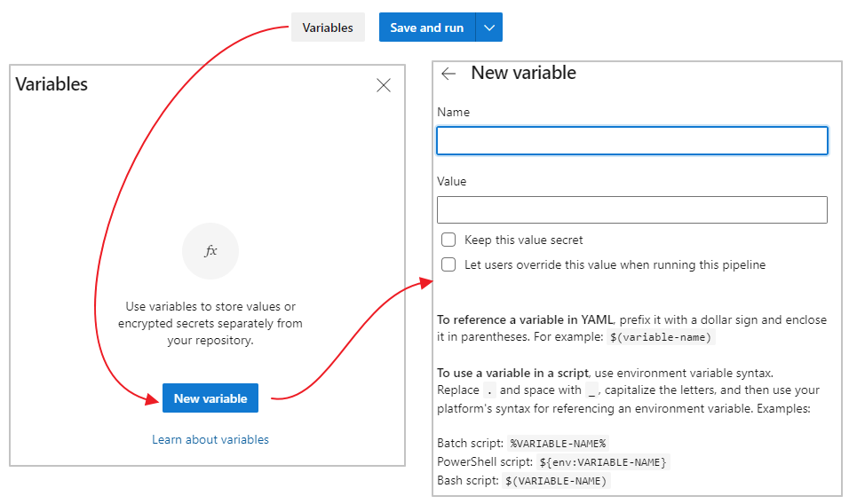
Task: Focus the Value input field
Action: [x=631, y=210]
